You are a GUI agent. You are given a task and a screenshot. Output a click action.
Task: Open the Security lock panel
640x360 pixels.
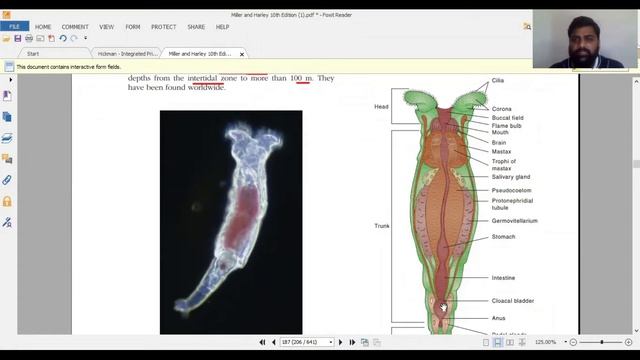tap(7, 201)
